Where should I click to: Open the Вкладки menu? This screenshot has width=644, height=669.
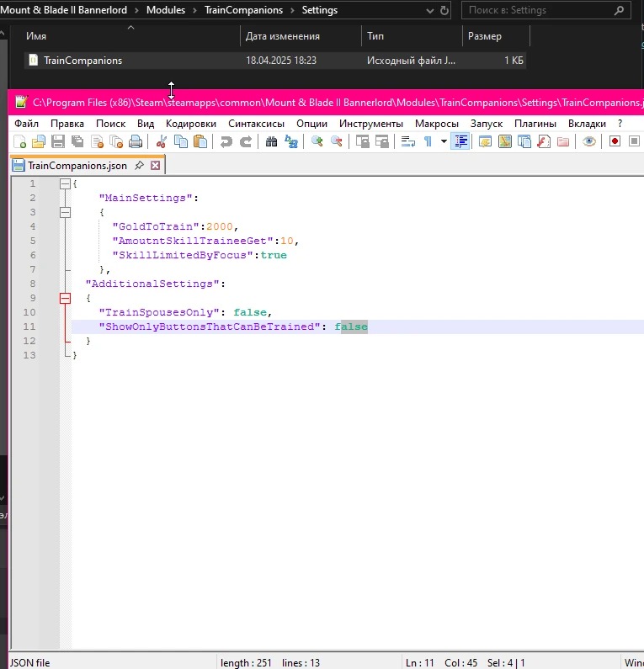coord(587,124)
